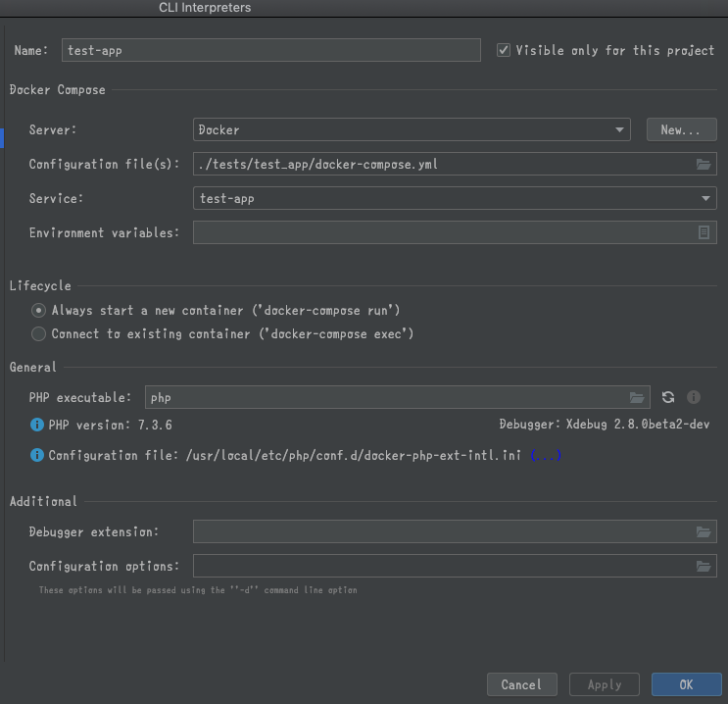
Task: Click the Apply button
Action: tap(604, 684)
